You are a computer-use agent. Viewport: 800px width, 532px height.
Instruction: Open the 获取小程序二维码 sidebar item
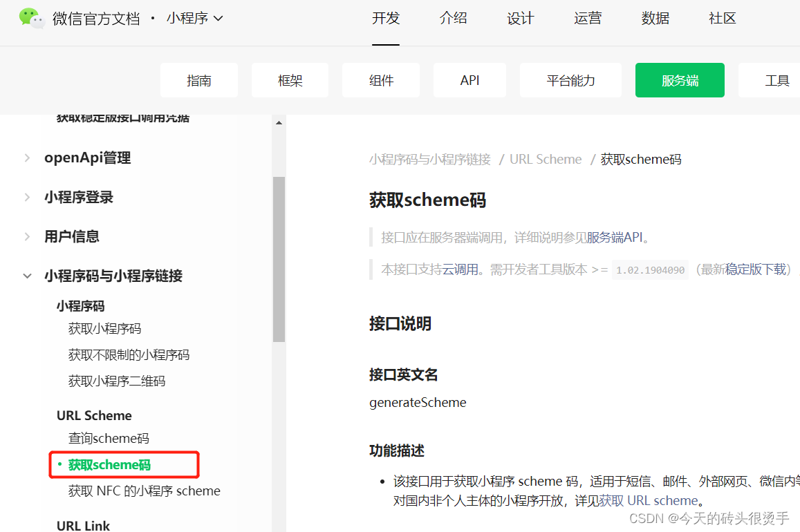(117, 381)
